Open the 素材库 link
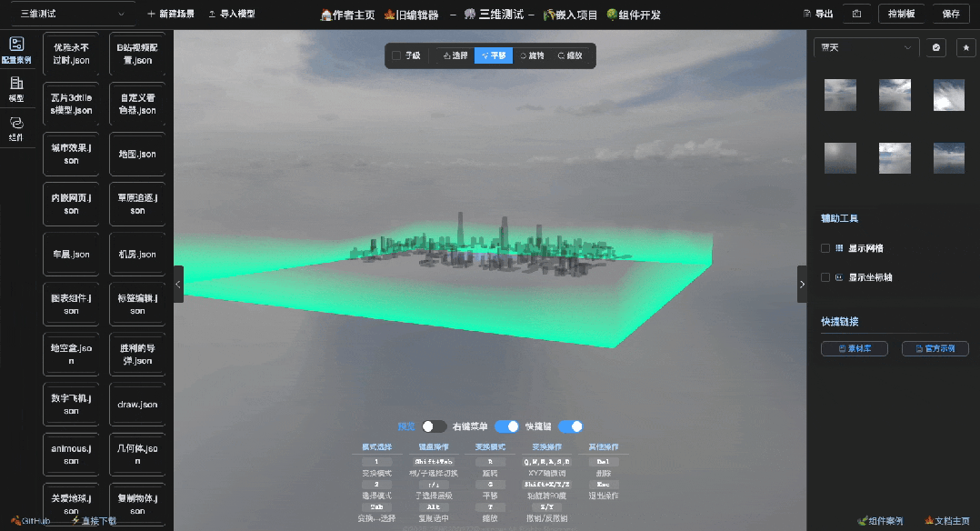This screenshot has height=531, width=980. pos(854,348)
